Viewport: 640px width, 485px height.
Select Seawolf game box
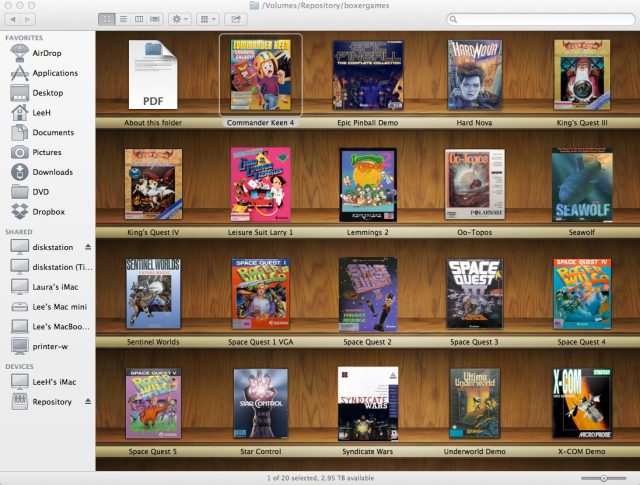click(582, 185)
